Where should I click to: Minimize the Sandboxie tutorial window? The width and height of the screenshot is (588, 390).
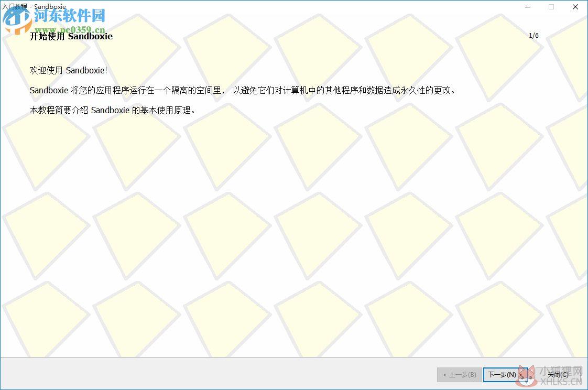click(528, 7)
